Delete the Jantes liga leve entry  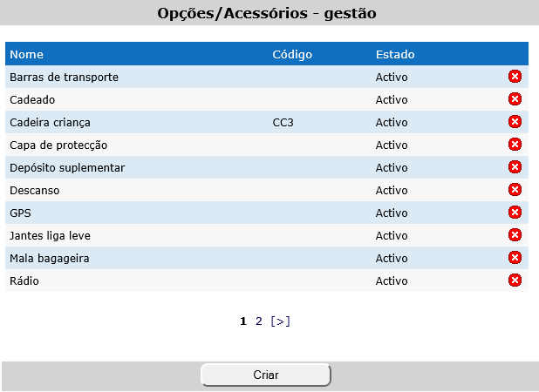[515, 235]
